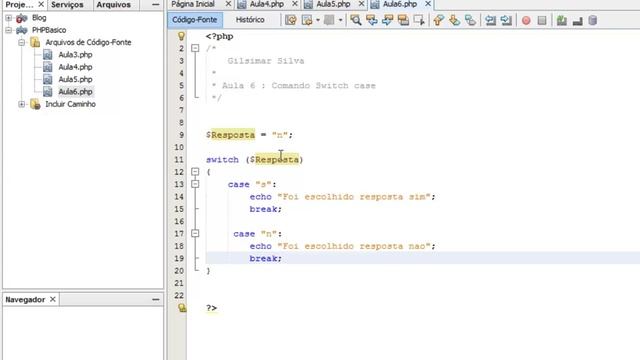Screen dimensions: 640x360
Task: Uncomment the selected code lines
Action: click(577, 20)
